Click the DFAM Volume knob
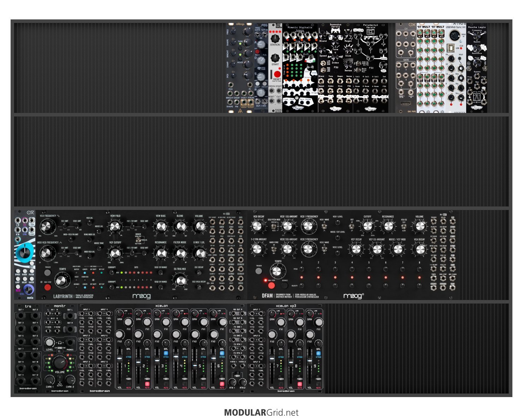Image resolution: width=523 pixels, height=420 pixels. pos(419,226)
